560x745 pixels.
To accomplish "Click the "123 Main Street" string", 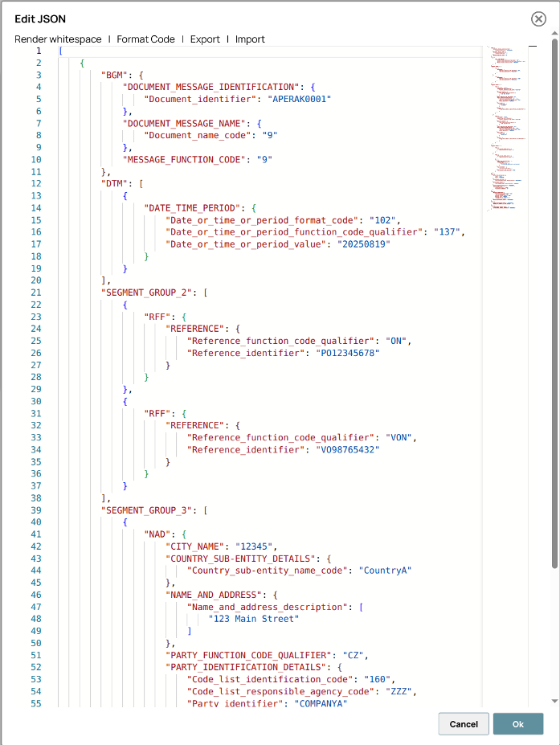I will pos(253,619).
